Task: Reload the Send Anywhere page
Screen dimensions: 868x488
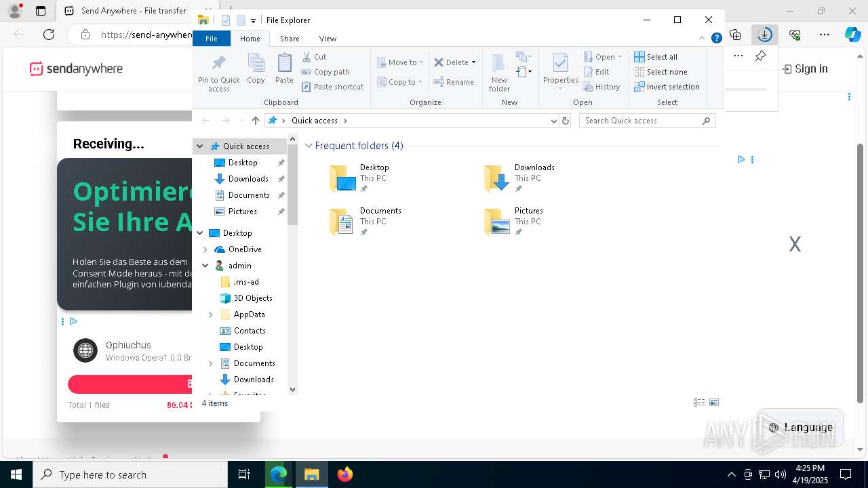Action: 49,35
